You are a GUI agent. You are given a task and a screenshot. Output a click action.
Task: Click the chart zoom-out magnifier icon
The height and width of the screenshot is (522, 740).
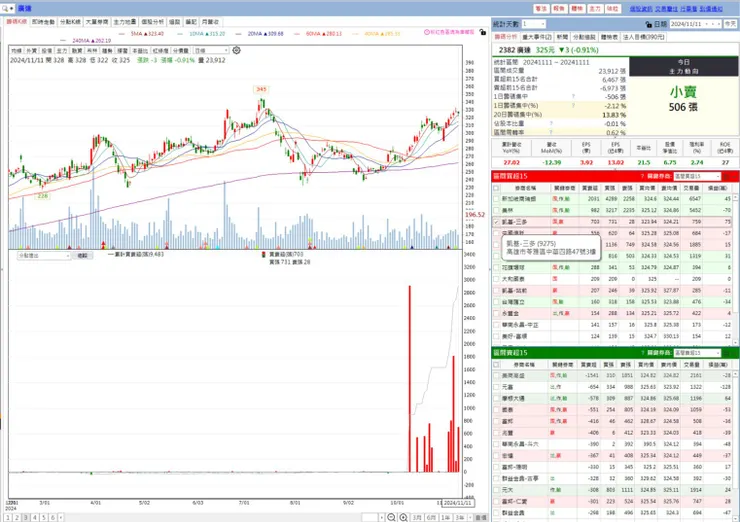point(391,517)
